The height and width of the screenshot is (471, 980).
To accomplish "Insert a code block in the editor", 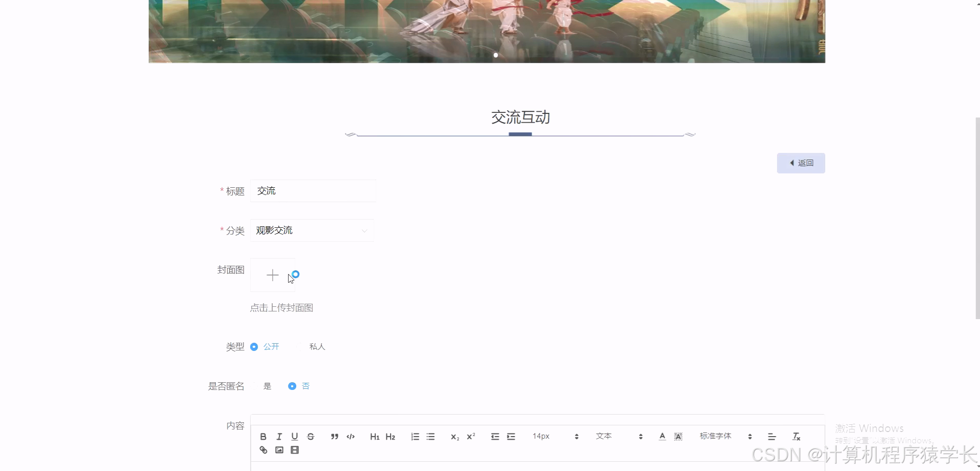I will click(x=351, y=436).
